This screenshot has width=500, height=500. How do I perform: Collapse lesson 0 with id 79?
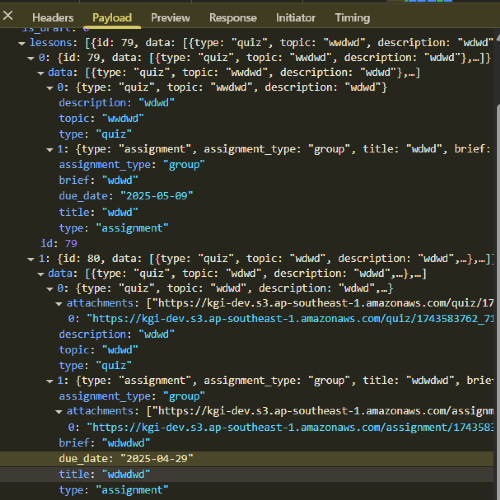click(31, 58)
